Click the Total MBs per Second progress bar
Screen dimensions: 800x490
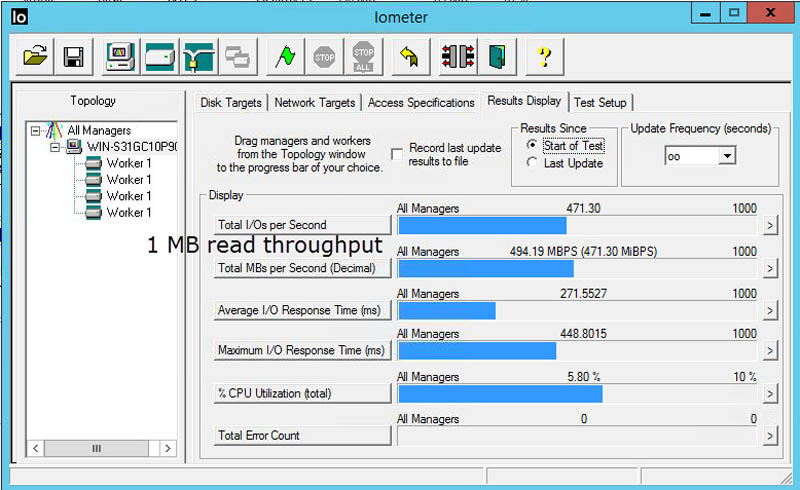(577, 268)
